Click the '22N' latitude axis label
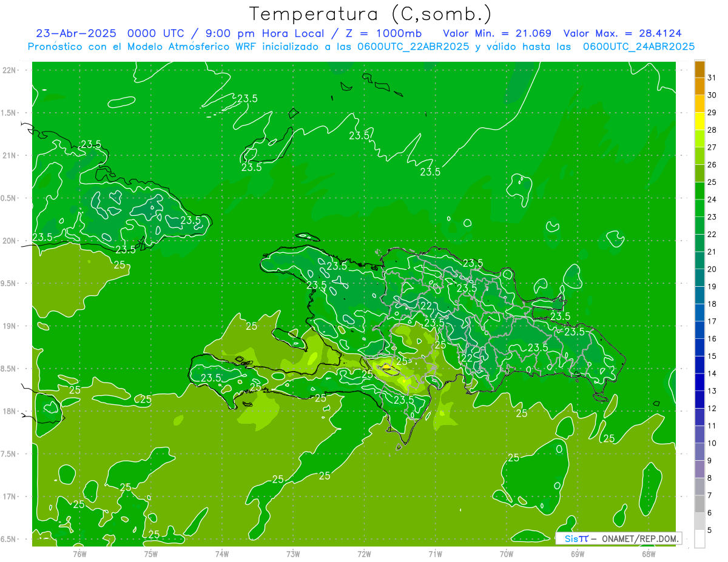 pyautogui.click(x=9, y=70)
